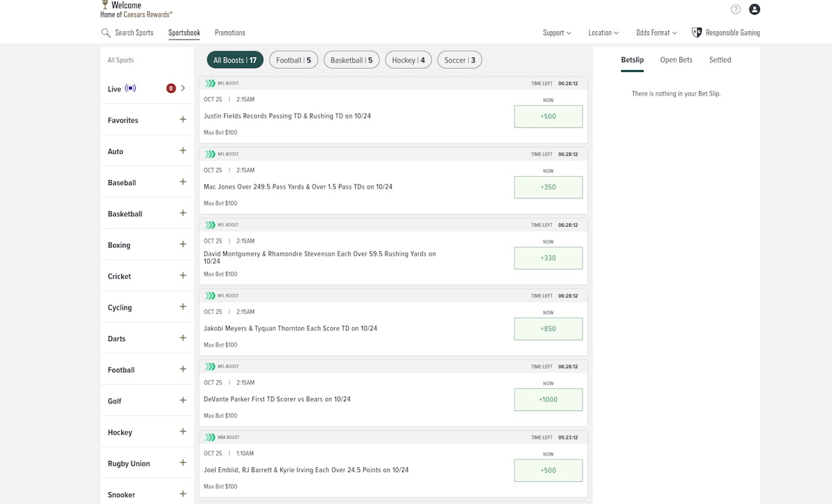This screenshot has height=504, width=832.
Task: Open the Promotions tab
Action: (229, 33)
